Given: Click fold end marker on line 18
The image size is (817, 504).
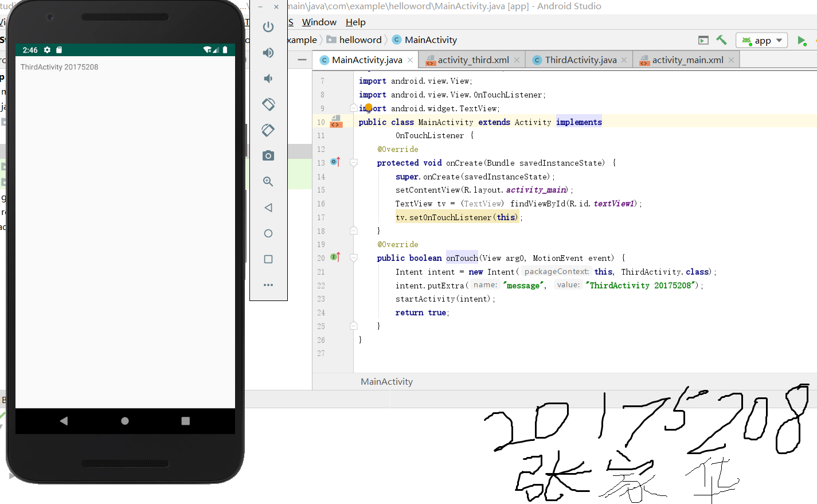Looking at the screenshot, I should [x=354, y=230].
